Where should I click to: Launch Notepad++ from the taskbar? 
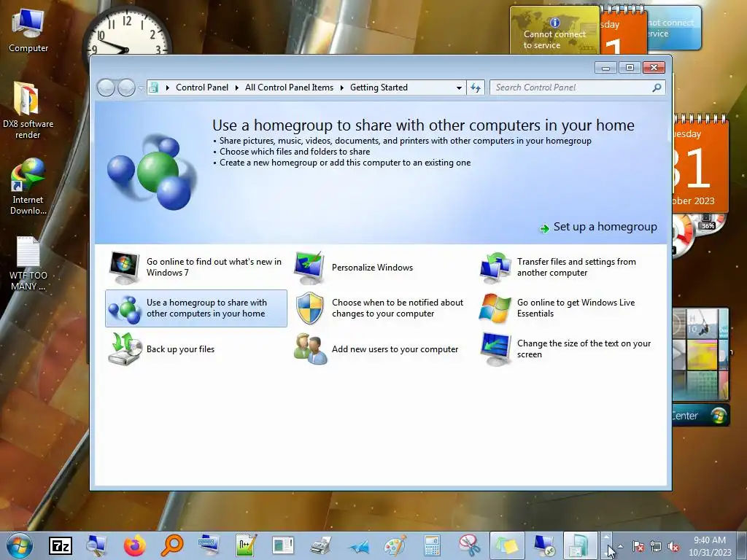coord(247,545)
